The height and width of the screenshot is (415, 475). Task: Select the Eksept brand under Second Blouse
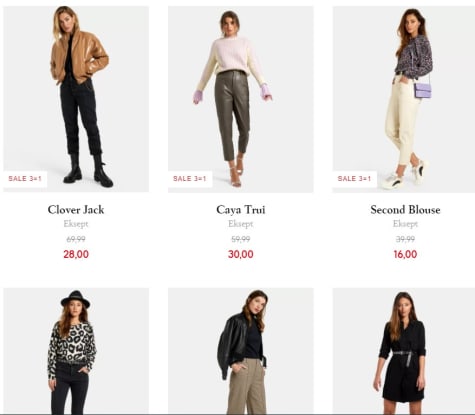pos(405,224)
